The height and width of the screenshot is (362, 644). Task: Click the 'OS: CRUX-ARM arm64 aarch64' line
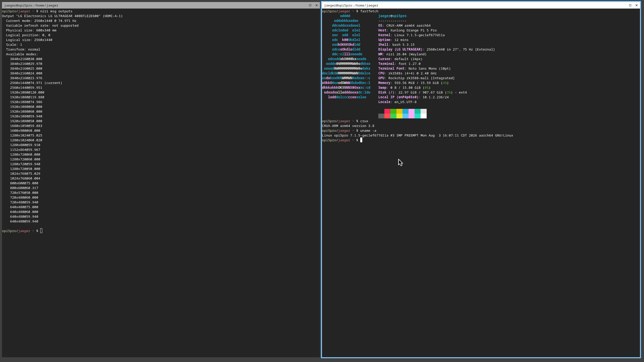tap(405, 26)
